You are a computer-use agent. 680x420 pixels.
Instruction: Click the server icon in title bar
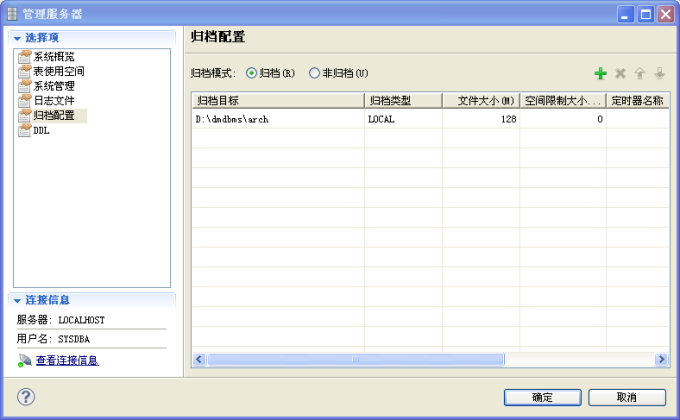(12, 14)
